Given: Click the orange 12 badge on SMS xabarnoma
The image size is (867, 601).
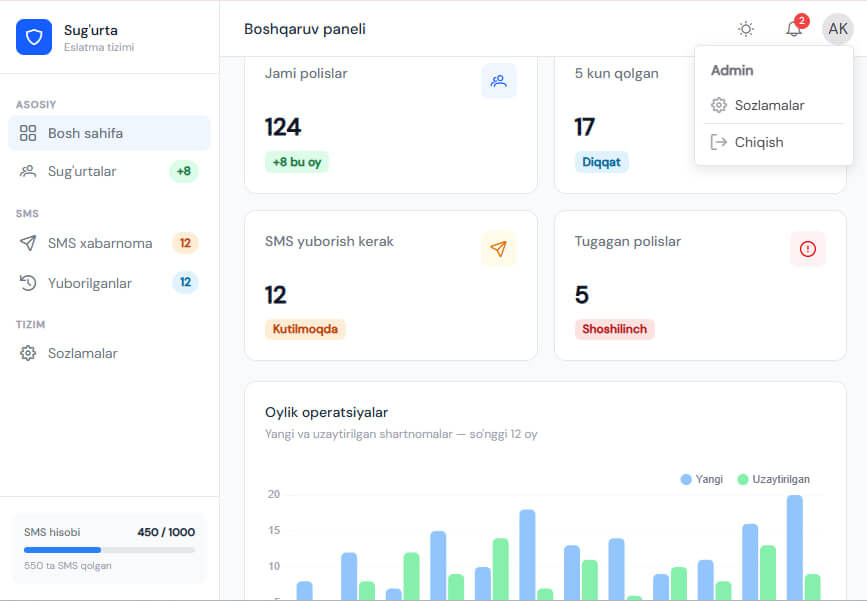Looking at the screenshot, I should click(185, 243).
